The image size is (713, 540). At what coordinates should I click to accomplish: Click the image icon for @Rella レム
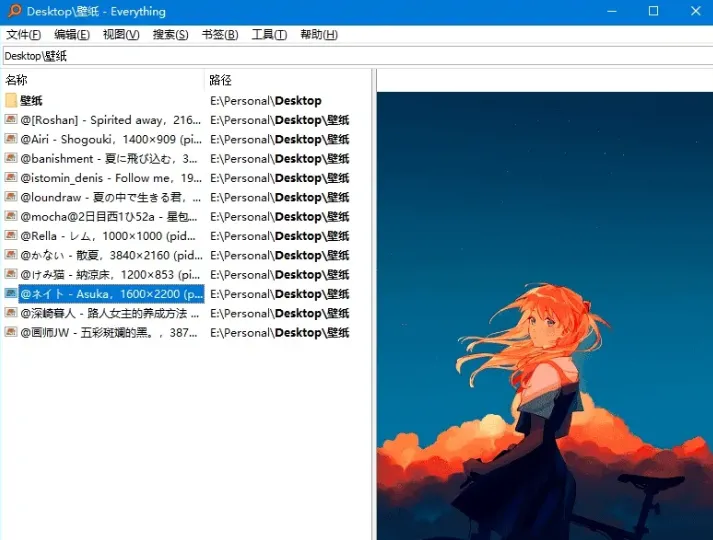click(11, 235)
